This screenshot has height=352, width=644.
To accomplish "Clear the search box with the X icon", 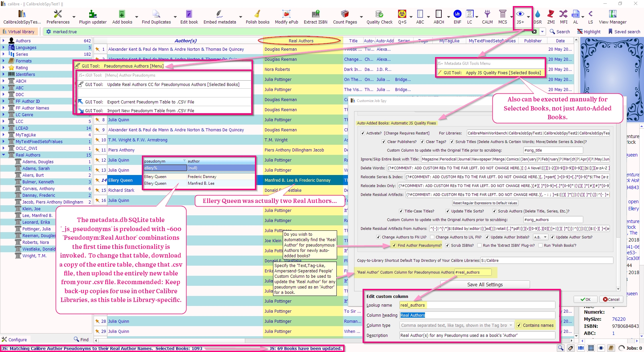I will point(534,32).
